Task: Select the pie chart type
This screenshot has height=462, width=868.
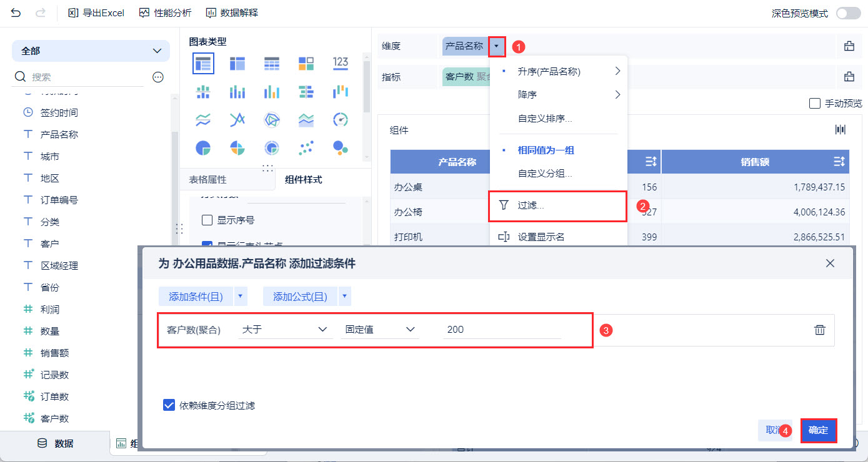Action: (x=202, y=148)
